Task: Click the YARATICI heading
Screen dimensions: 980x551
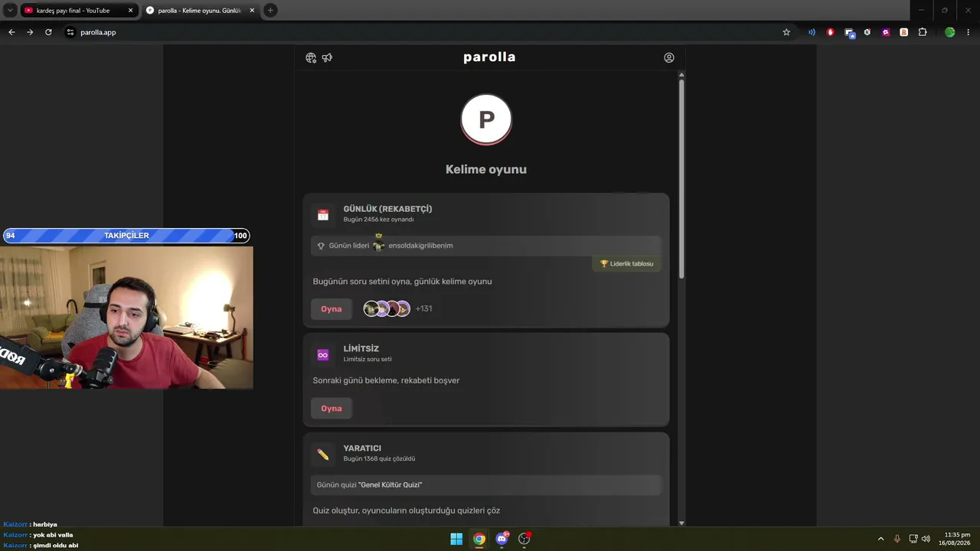Action: 362,448
